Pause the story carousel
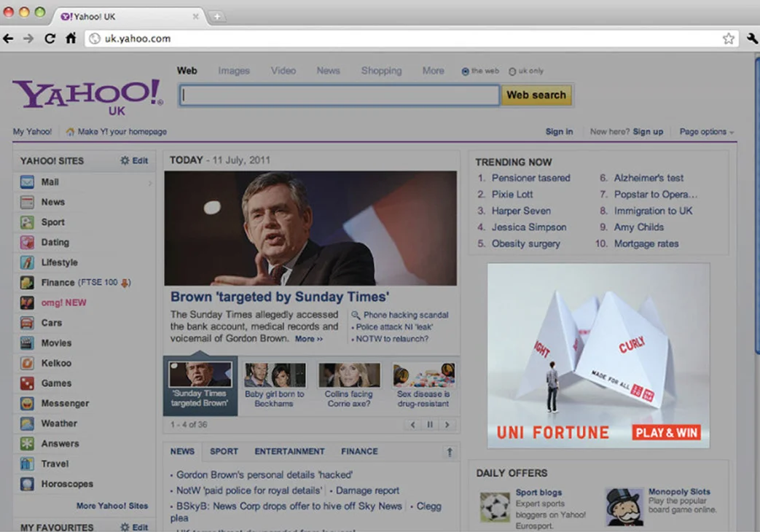 (429, 425)
